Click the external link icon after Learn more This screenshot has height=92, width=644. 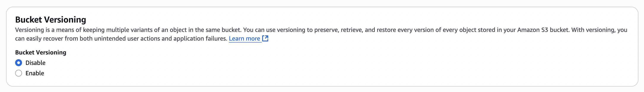click(x=265, y=38)
